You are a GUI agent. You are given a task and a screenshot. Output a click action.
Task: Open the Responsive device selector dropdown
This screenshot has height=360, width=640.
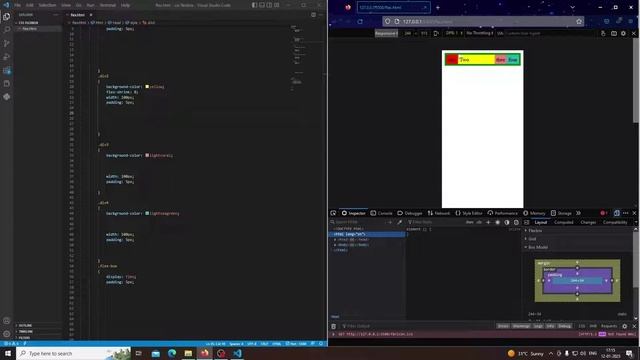(386, 33)
